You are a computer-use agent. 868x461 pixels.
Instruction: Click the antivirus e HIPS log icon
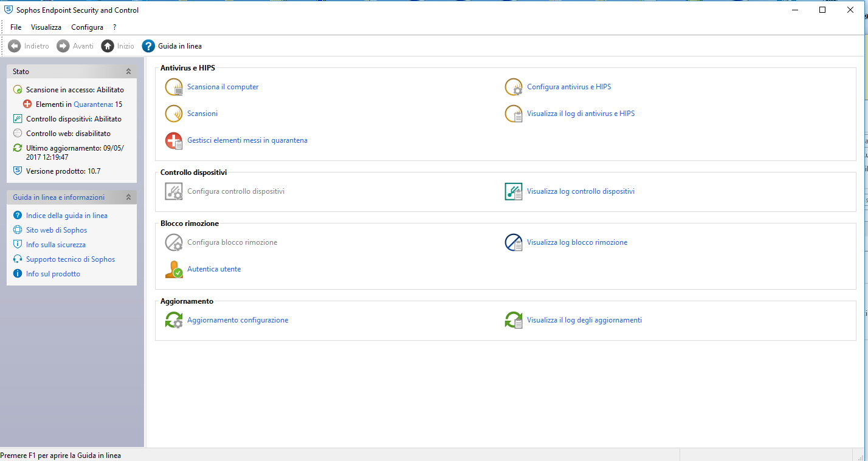point(514,114)
